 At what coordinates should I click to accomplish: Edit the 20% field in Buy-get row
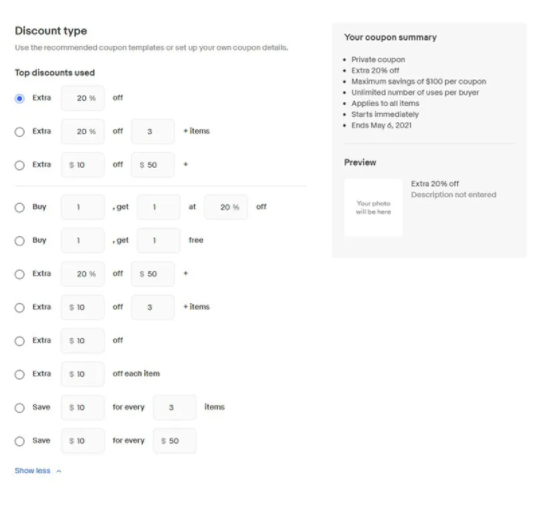(226, 207)
